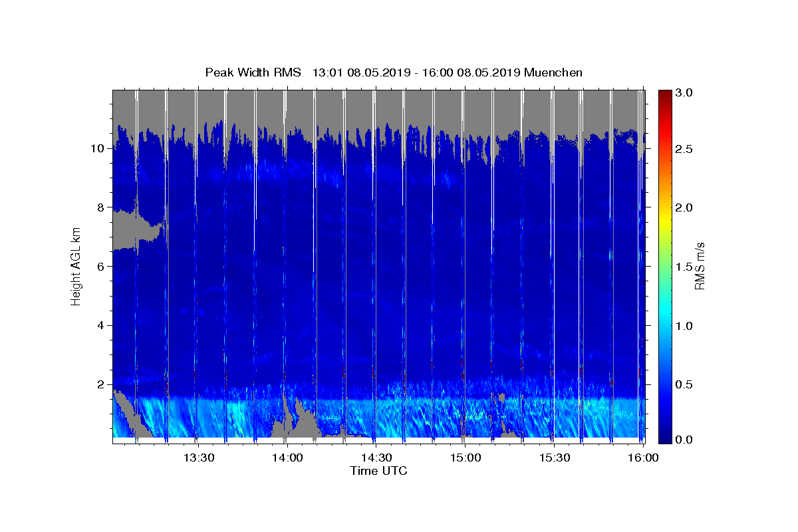This screenshot has height=532, width=798.
Task: Click the 13:30 time tick label
Action: pyautogui.click(x=198, y=458)
